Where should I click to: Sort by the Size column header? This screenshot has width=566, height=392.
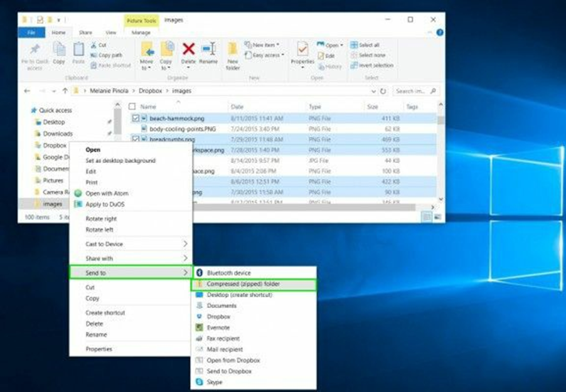tap(373, 107)
